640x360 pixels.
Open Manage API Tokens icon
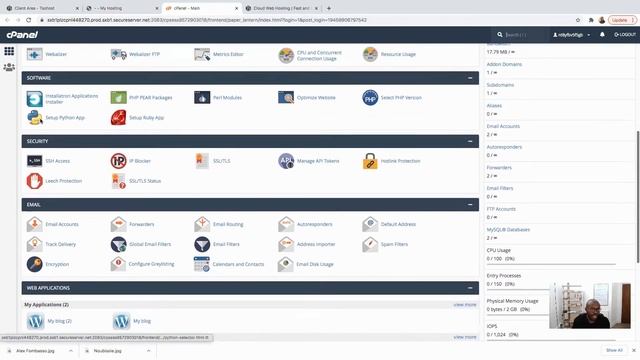click(x=286, y=161)
